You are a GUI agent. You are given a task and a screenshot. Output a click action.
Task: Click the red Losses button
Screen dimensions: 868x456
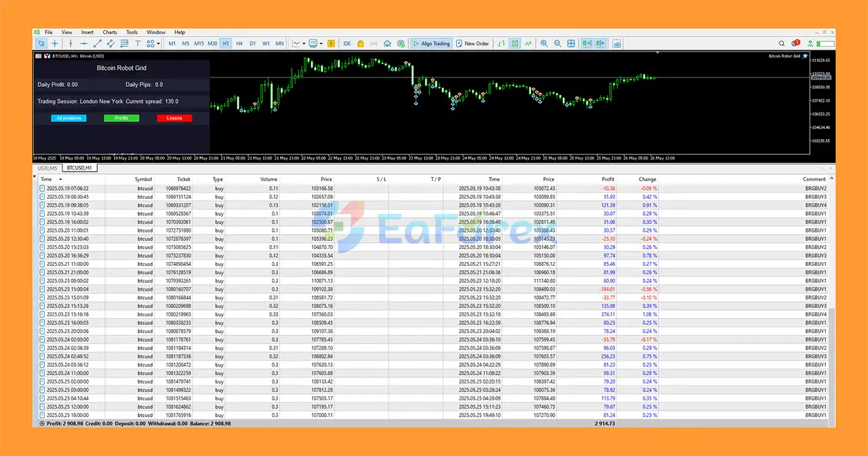pyautogui.click(x=174, y=118)
